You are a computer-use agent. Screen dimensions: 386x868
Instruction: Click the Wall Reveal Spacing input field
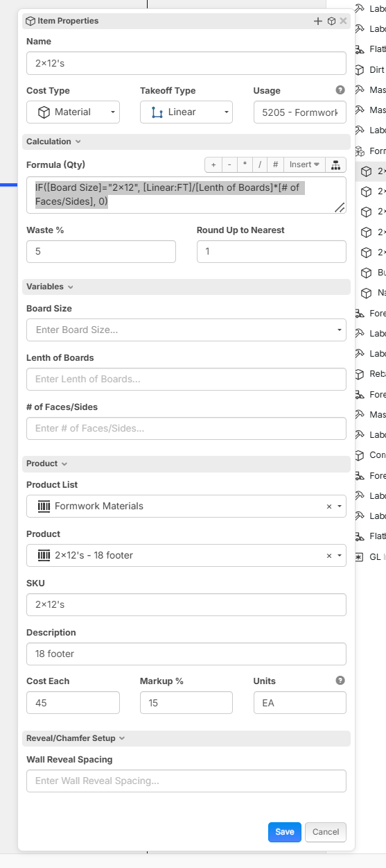(x=186, y=781)
